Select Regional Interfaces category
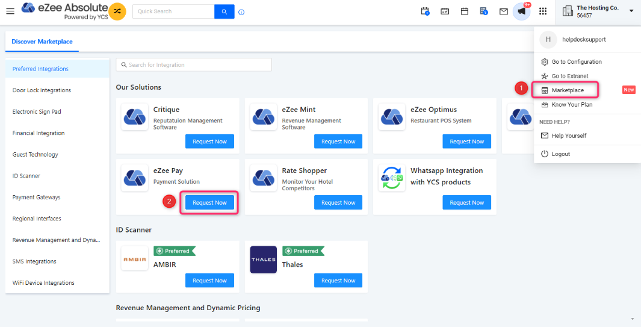Viewport: 644px width, 327px height. [58, 218]
